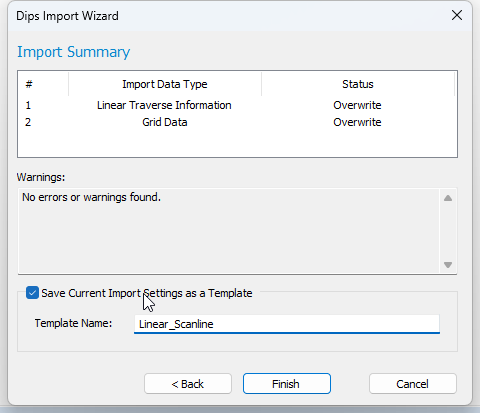Click Overwrite status for Linear Traverse Information
Screen dimensions: 480x413
coord(357,105)
